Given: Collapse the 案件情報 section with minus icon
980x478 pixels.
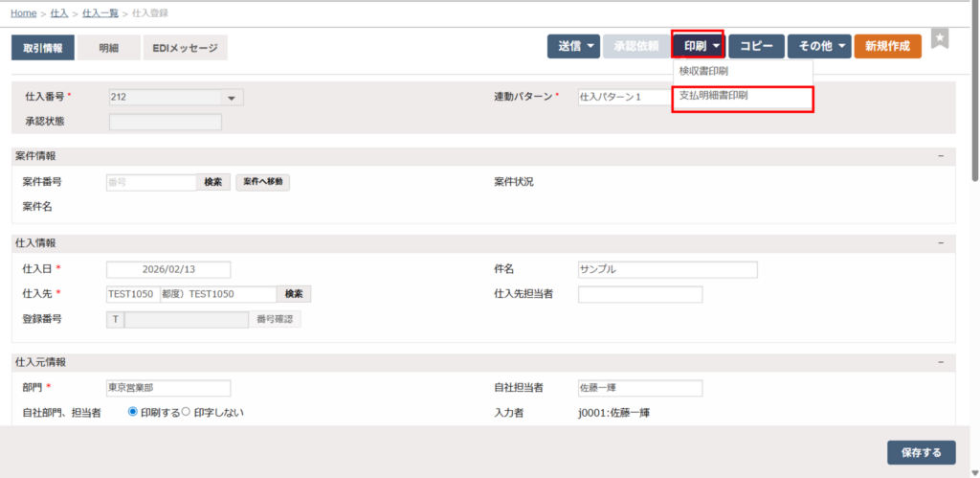Looking at the screenshot, I should coord(941,155).
